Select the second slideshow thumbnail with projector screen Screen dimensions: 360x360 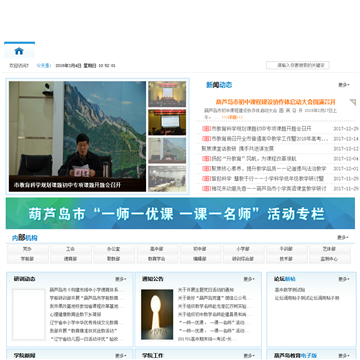pos(167,122)
